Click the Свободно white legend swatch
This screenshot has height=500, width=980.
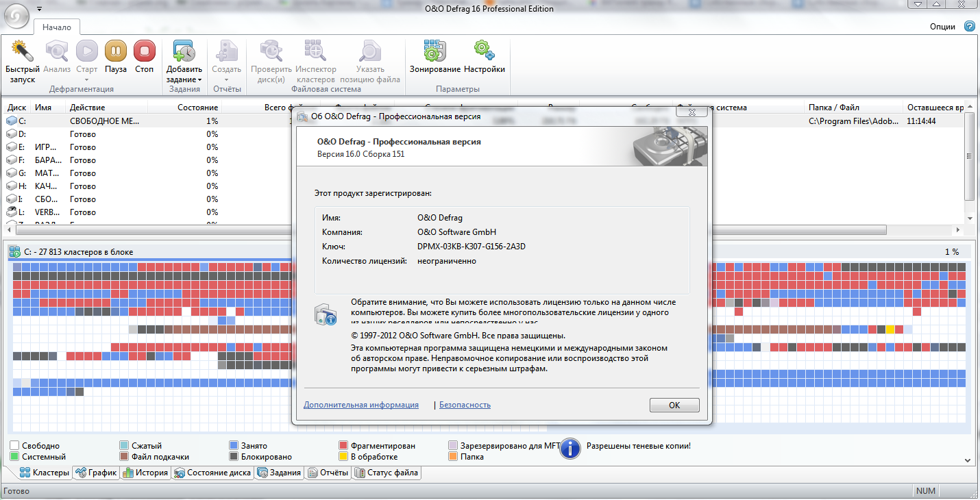[x=14, y=446]
